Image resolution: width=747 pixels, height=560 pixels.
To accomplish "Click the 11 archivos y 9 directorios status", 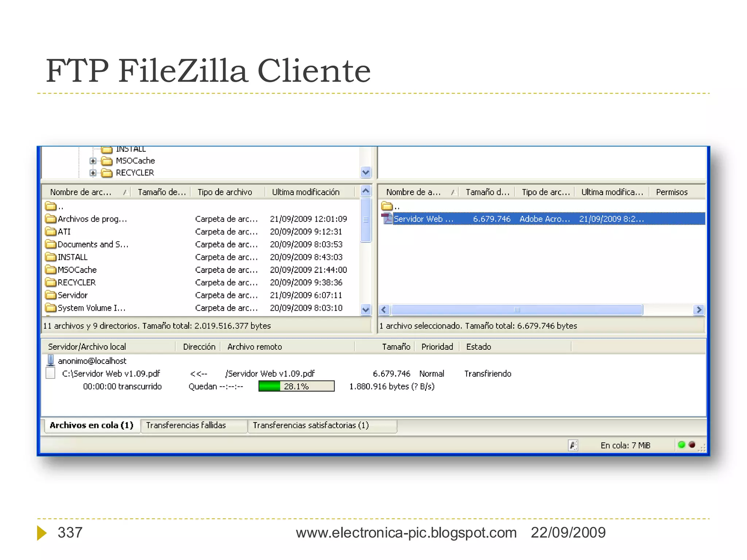I will (x=157, y=326).
